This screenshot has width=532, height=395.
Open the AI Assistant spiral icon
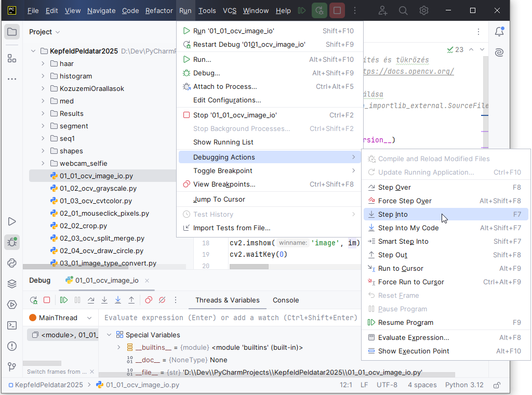coord(499,52)
